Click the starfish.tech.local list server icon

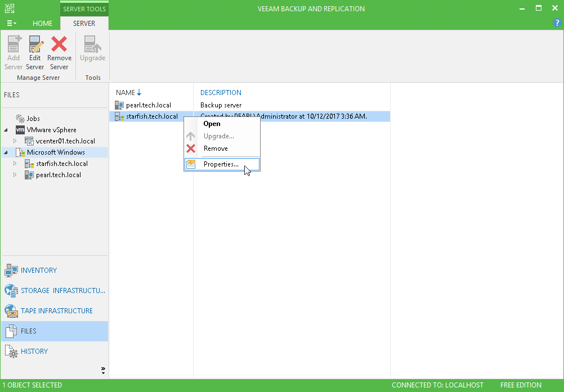[119, 116]
